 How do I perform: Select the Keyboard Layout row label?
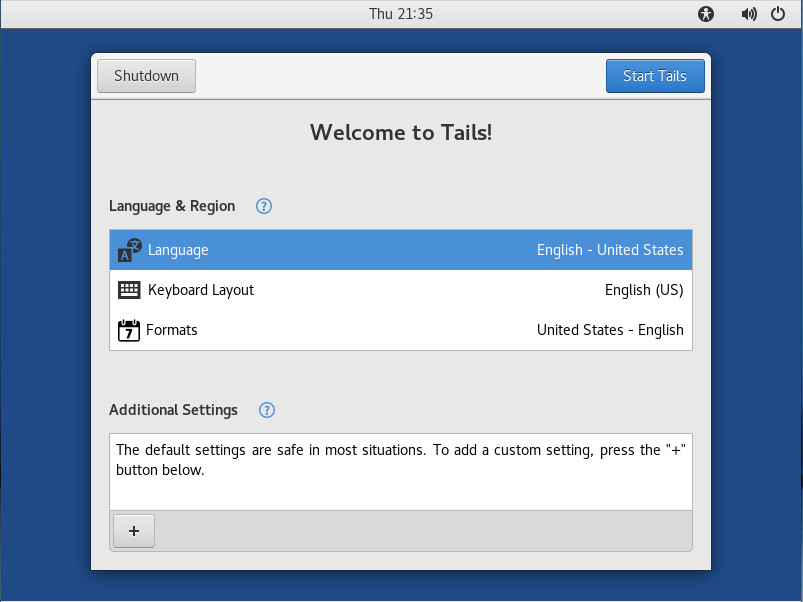pos(201,290)
